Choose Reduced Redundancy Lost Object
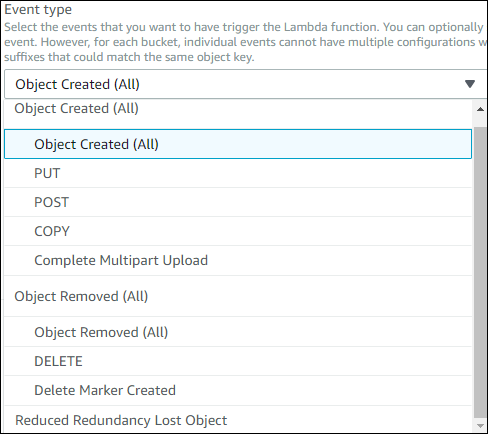488x434 pixels. [x=238, y=420]
